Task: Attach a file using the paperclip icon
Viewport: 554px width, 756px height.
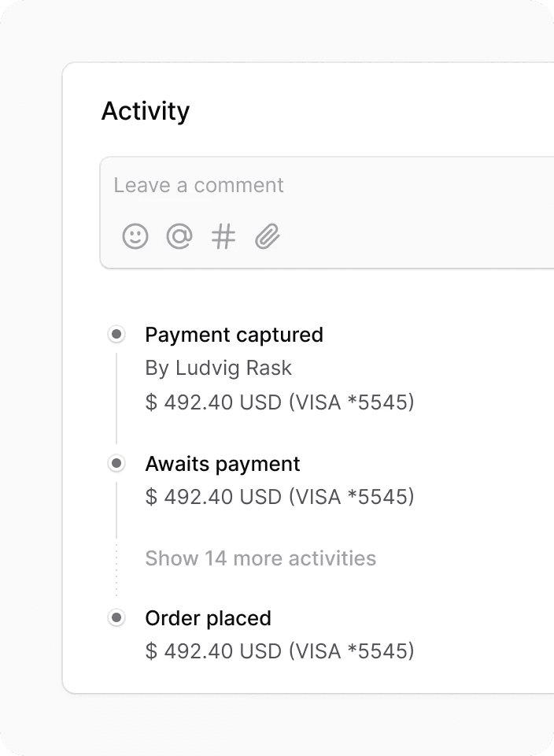Action: coord(268,236)
